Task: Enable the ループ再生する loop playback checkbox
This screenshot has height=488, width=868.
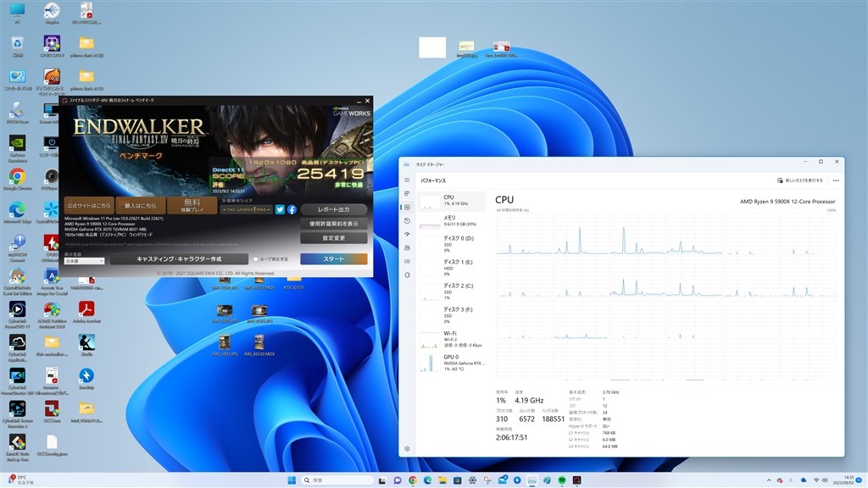Action: tap(257, 259)
